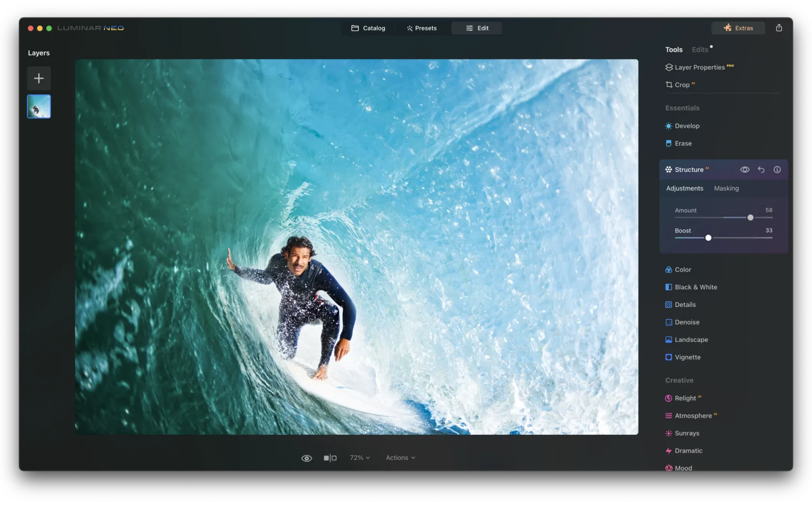Show the Structure tool info icon
This screenshot has width=812, height=505.
click(777, 170)
